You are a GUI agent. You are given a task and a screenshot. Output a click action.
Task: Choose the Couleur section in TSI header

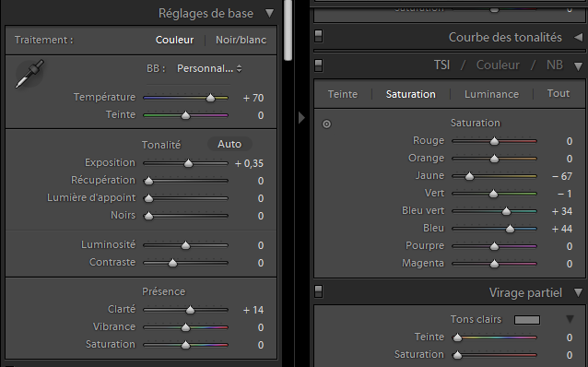pos(498,65)
